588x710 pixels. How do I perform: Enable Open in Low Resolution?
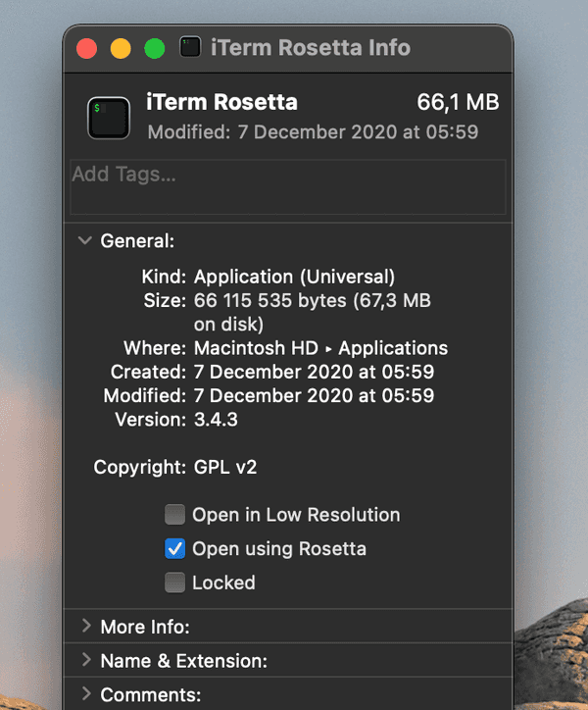pos(174,515)
